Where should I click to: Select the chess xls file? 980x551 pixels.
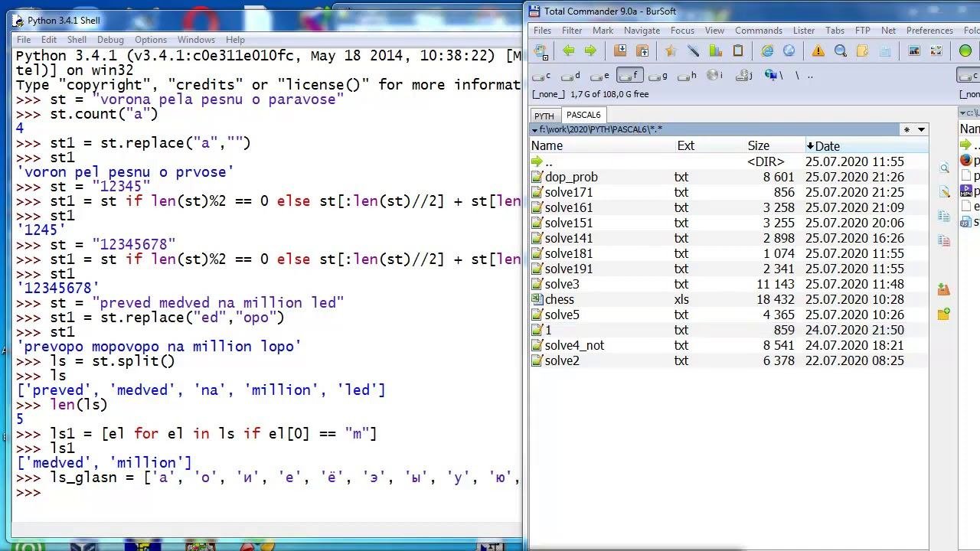[x=559, y=299]
